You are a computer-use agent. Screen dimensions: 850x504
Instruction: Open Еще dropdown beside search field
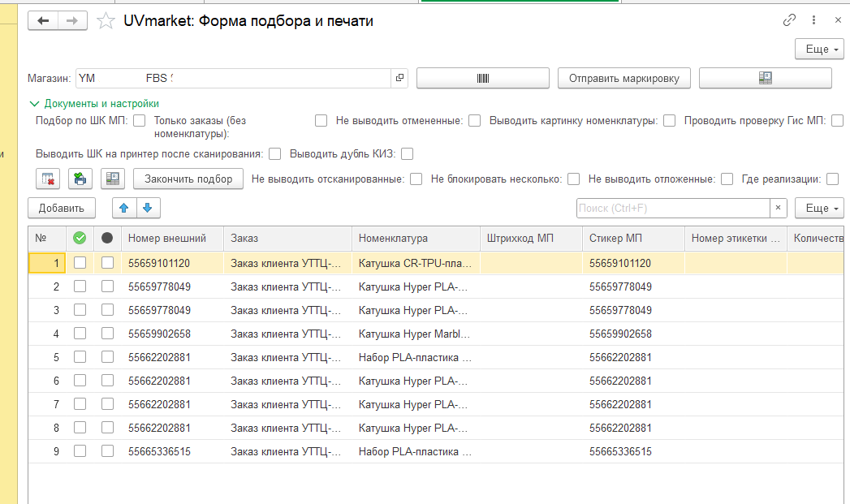819,208
